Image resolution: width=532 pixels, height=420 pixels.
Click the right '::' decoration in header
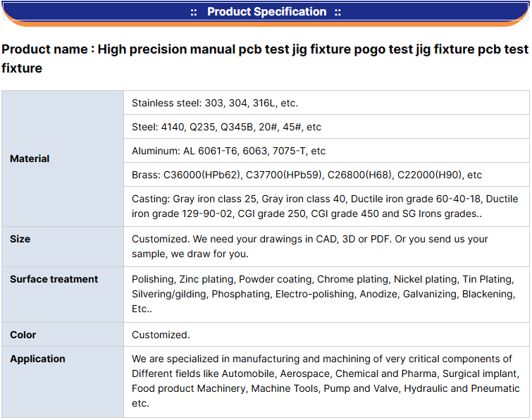coord(338,12)
